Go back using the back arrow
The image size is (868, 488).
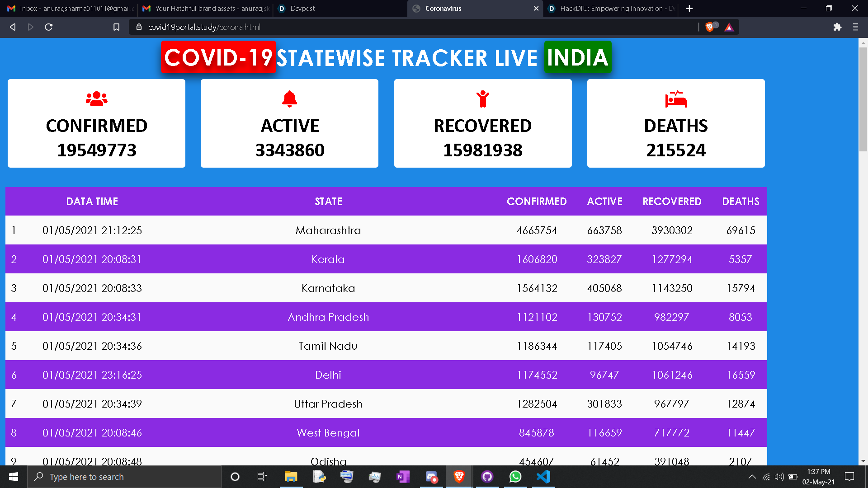13,27
